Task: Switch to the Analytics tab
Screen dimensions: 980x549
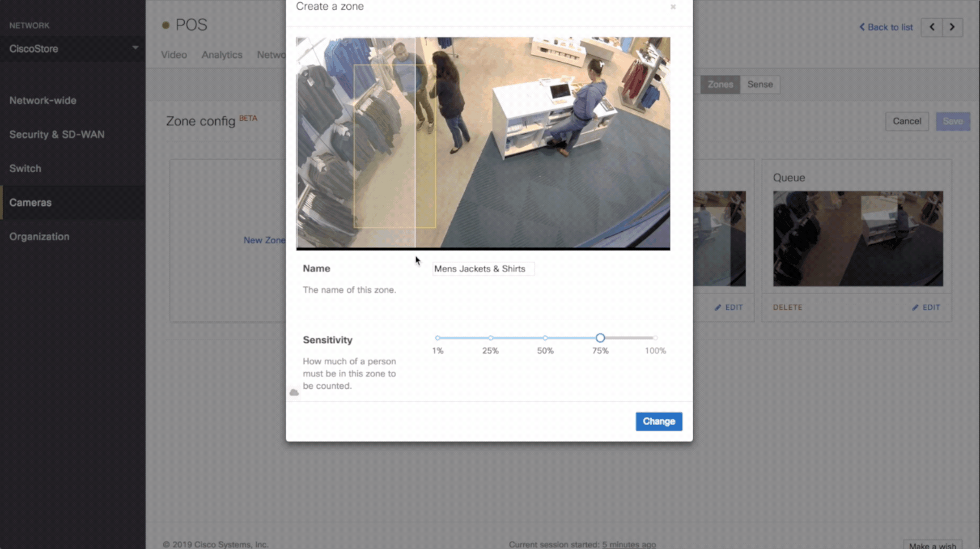Action: pyautogui.click(x=222, y=55)
